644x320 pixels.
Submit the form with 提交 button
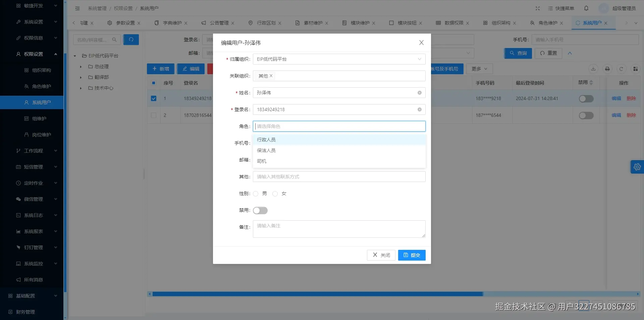coord(412,255)
